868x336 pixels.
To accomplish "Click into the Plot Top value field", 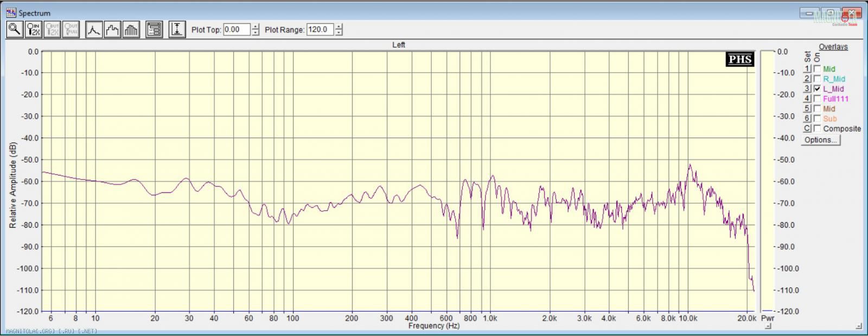I will [237, 30].
